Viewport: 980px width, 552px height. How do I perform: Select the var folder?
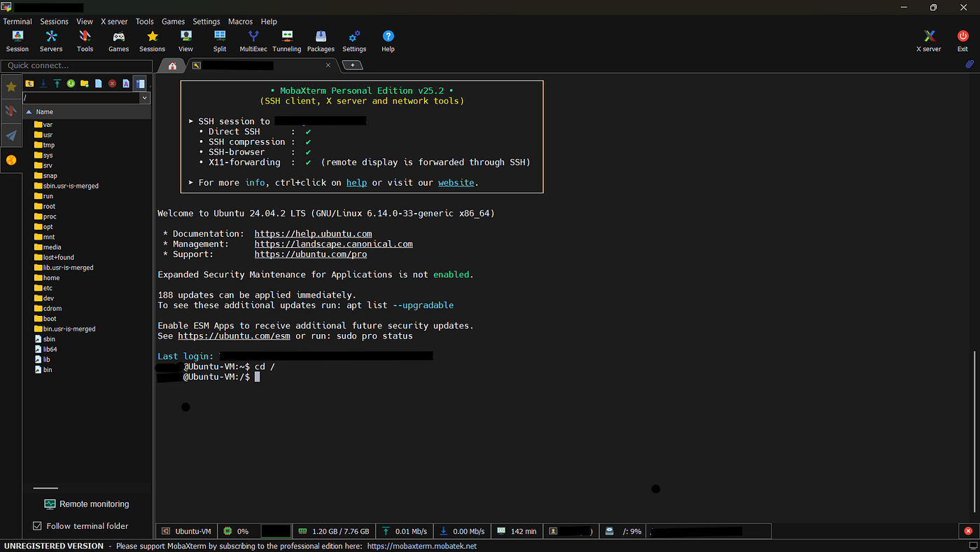pyautogui.click(x=43, y=125)
